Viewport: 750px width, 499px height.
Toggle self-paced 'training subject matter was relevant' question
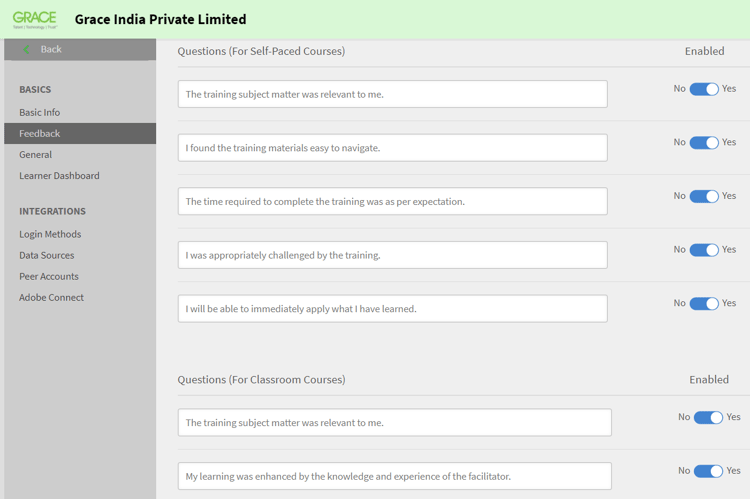click(x=704, y=89)
